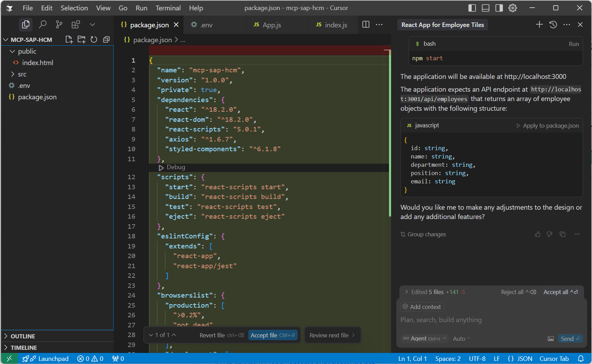The image size is (592, 364).
Task: Open the Extensions view icon
Action: coord(76,25)
